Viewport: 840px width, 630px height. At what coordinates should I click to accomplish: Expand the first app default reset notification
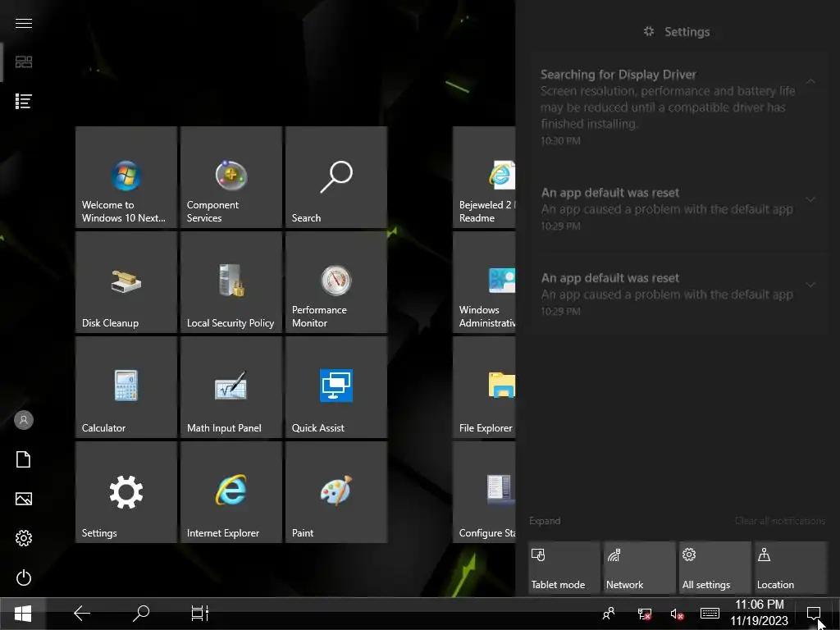coord(811,199)
